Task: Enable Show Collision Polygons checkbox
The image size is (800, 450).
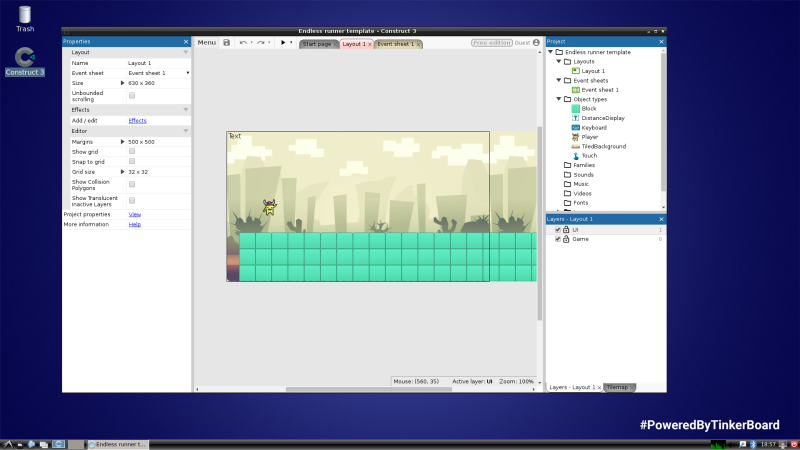Action: coord(132,184)
